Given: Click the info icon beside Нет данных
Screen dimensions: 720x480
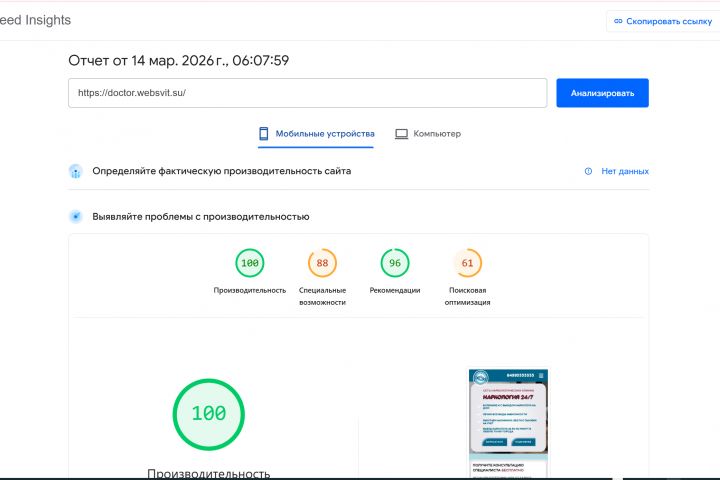Looking at the screenshot, I should point(588,171).
